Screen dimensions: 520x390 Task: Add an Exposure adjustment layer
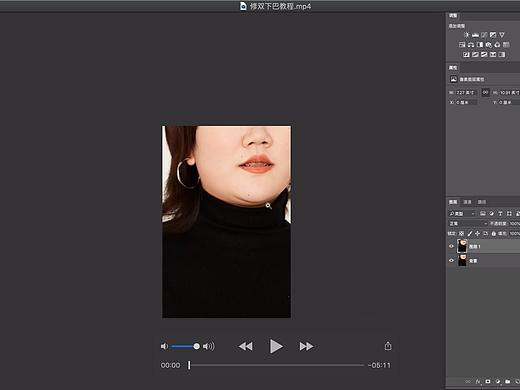click(x=493, y=35)
